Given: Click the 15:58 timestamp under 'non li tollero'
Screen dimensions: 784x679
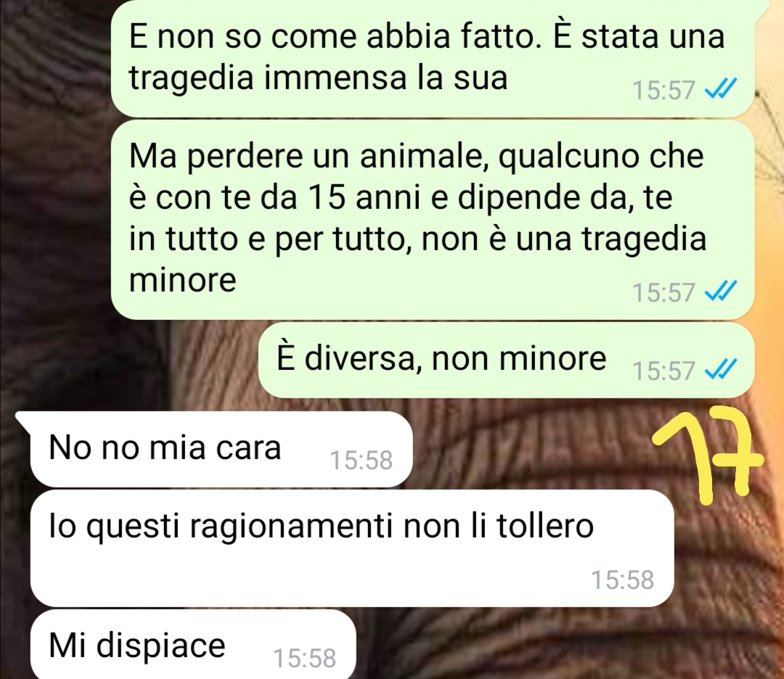Looking at the screenshot, I should [623, 580].
